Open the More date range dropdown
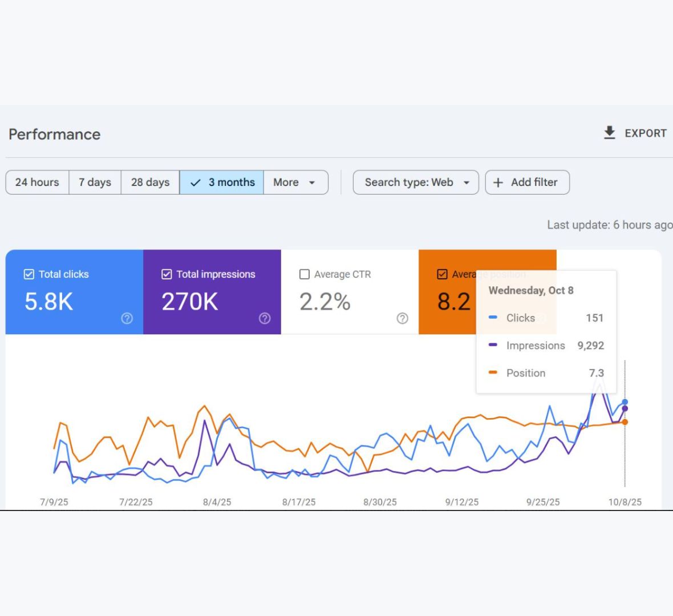The width and height of the screenshot is (673, 616). 295,183
